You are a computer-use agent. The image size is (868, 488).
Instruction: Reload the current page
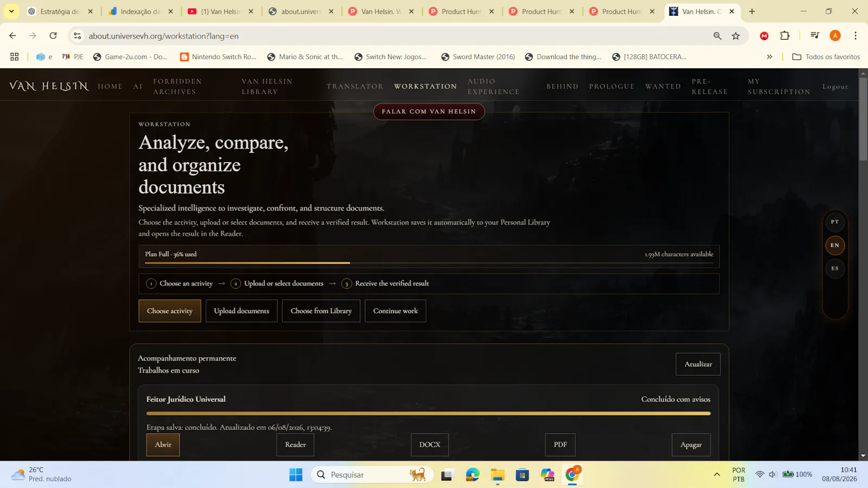click(53, 36)
